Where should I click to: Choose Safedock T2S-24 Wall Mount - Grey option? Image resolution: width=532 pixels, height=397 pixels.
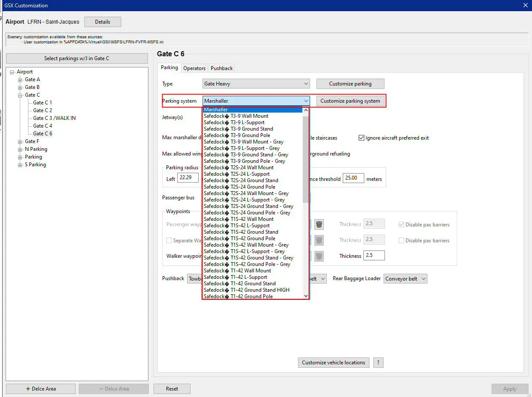pos(253,193)
